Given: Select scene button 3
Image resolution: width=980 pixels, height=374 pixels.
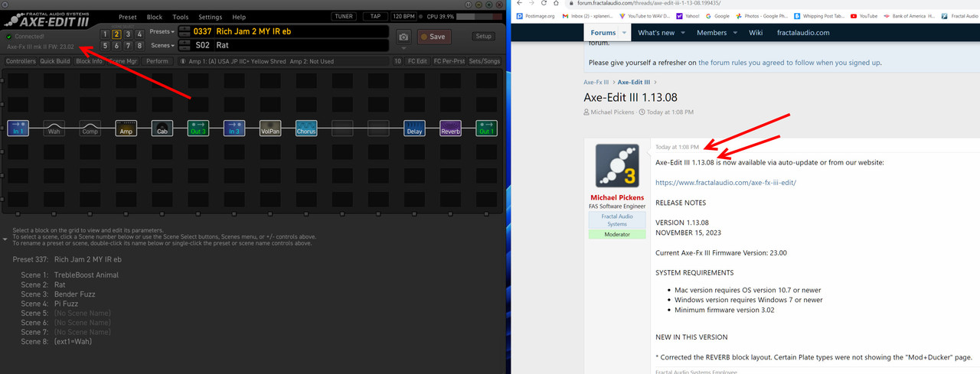Looking at the screenshot, I should pos(128,34).
